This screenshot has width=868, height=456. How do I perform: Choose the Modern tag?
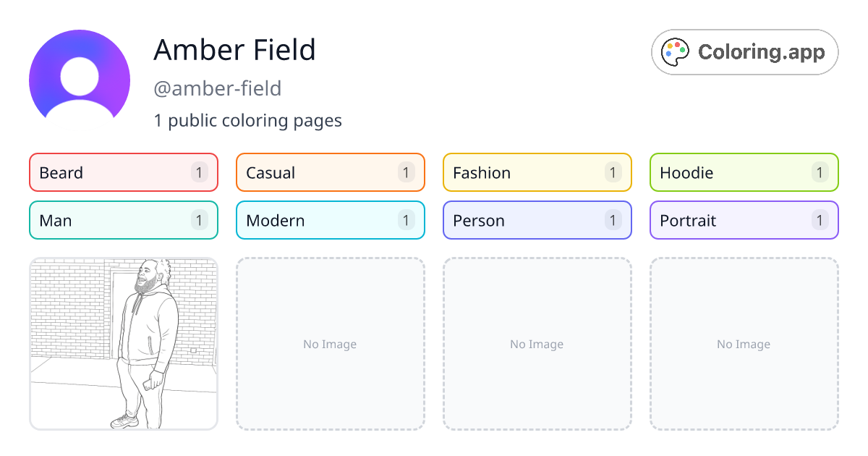coord(331,220)
